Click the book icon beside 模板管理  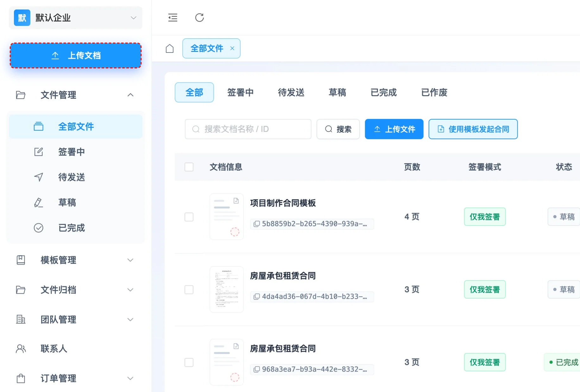click(x=21, y=260)
